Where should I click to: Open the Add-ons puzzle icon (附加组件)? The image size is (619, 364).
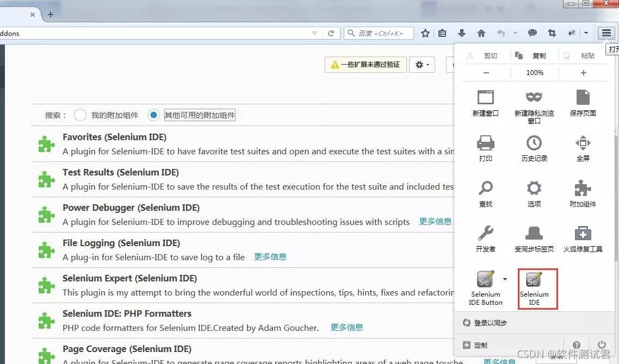(x=583, y=189)
